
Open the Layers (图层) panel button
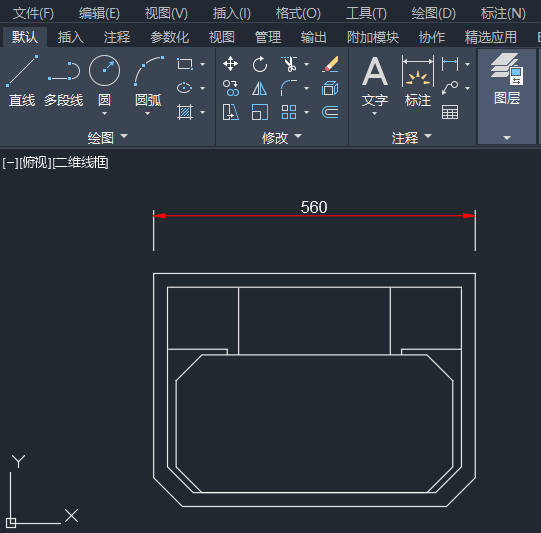(507, 79)
